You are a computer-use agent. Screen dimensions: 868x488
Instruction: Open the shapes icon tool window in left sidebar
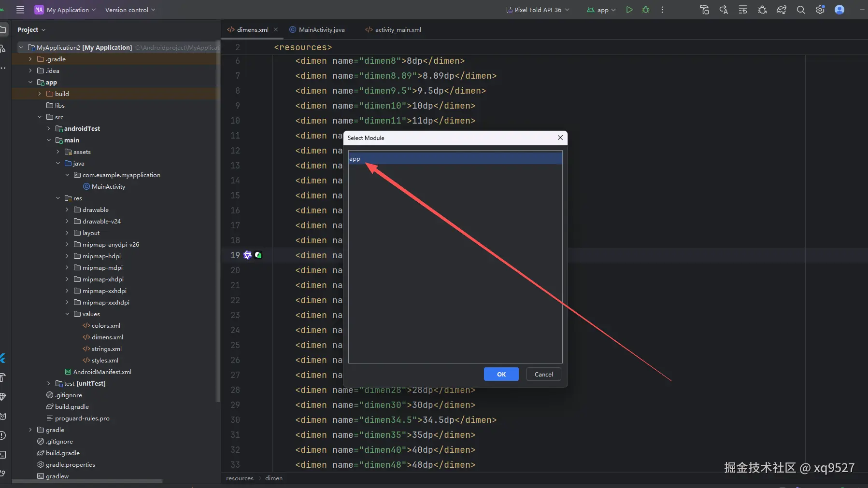[x=3, y=49]
